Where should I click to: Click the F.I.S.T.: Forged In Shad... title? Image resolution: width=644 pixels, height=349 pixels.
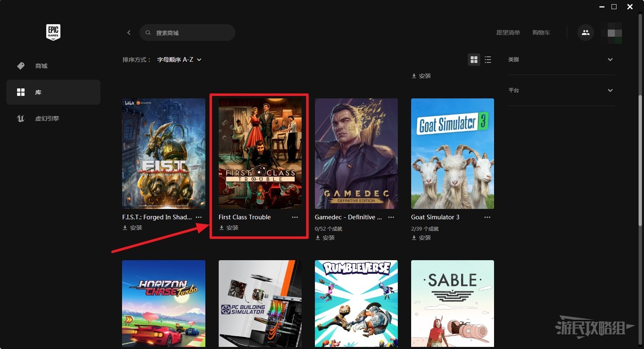click(157, 217)
